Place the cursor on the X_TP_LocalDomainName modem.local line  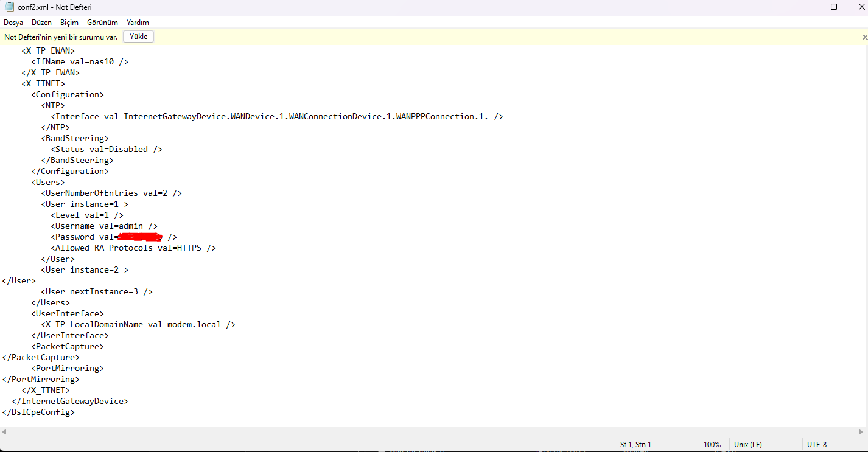coord(138,324)
